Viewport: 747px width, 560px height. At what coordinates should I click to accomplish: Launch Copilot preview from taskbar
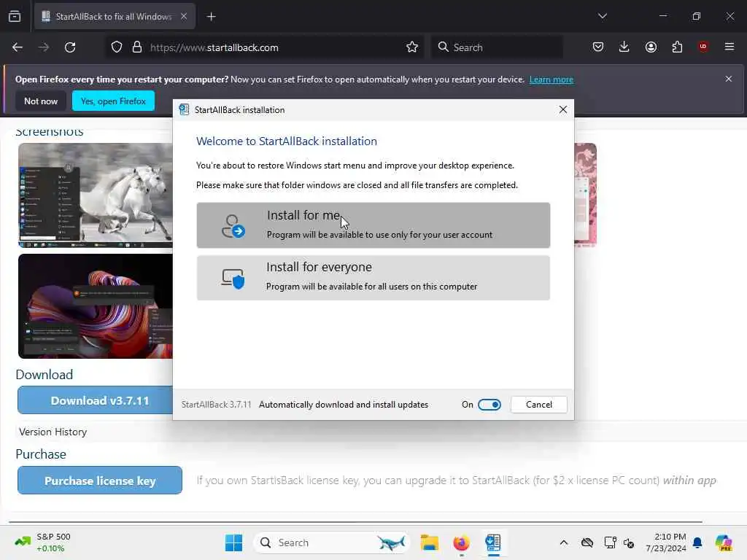(x=724, y=542)
